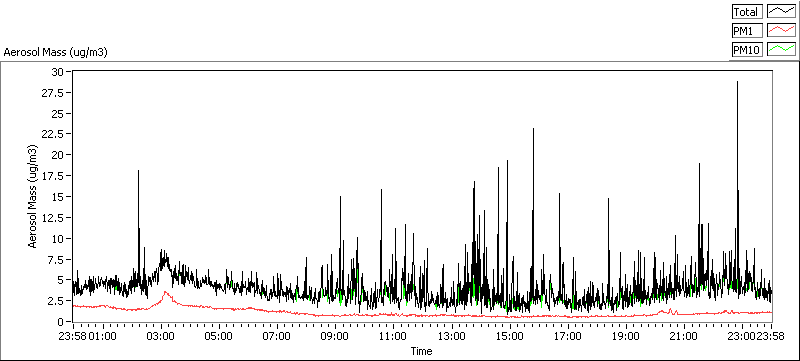
Task: Click the 11:00 time tick label
Action: pos(393,337)
